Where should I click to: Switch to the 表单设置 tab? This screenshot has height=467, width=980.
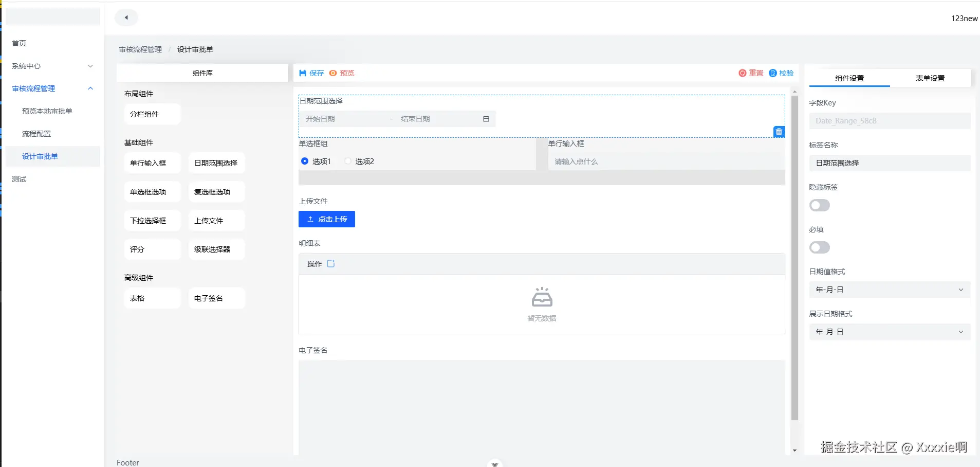pyautogui.click(x=930, y=78)
